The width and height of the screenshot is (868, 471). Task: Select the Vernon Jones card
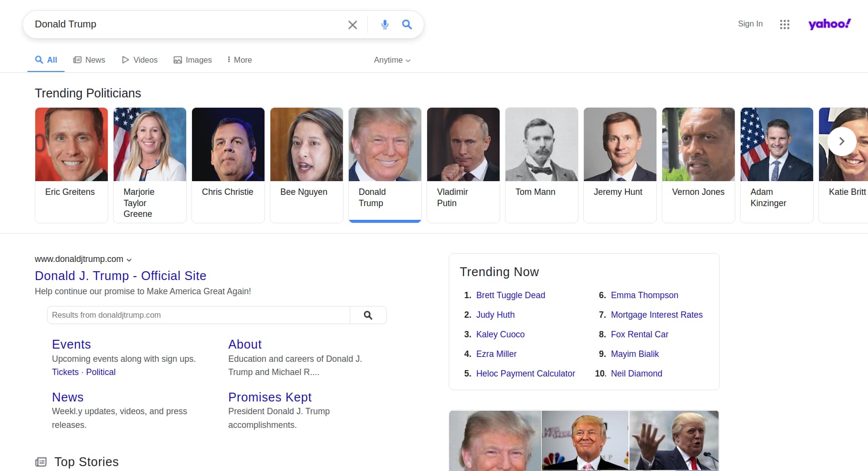pos(699,165)
